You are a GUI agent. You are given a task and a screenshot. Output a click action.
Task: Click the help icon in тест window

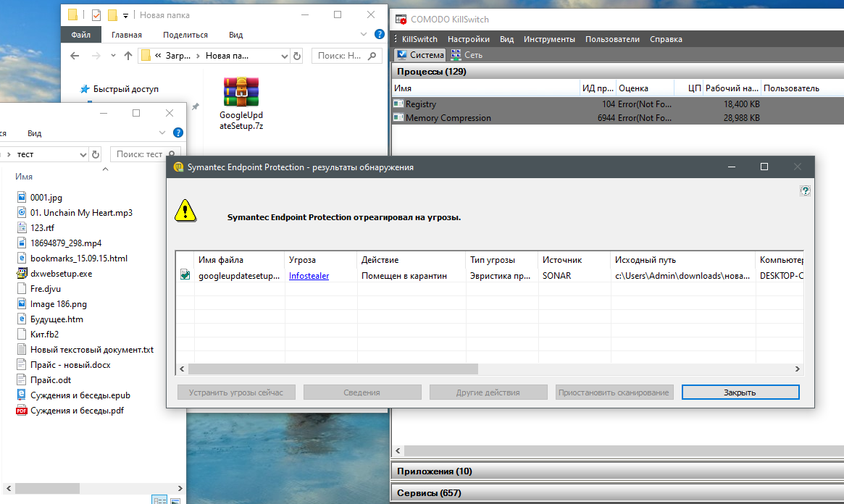click(178, 133)
